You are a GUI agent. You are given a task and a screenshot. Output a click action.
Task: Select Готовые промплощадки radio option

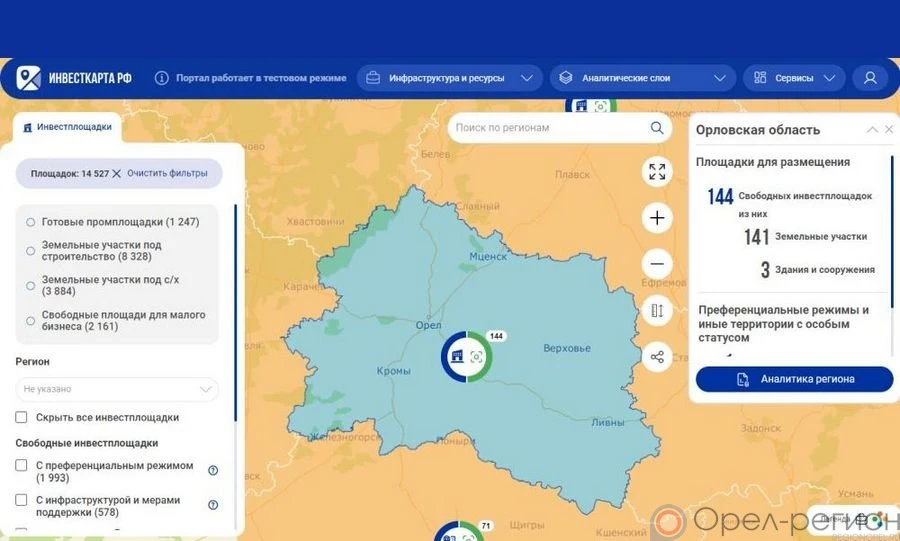tap(31, 222)
